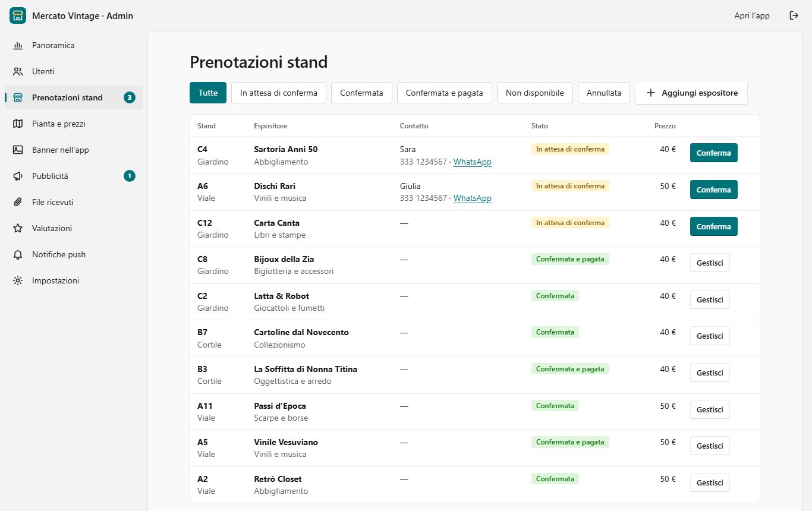812x511 pixels.
Task: Click the Notifiche push bell icon
Action: click(x=18, y=254)
